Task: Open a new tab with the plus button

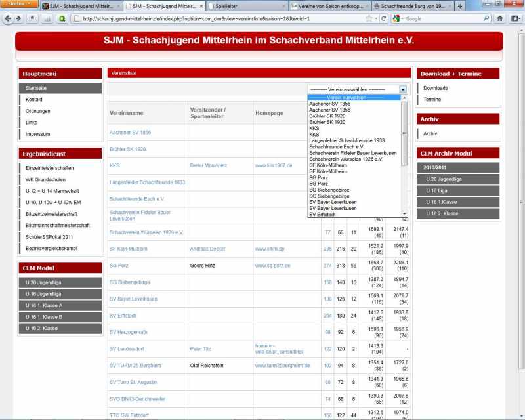Action: (459, 6)
